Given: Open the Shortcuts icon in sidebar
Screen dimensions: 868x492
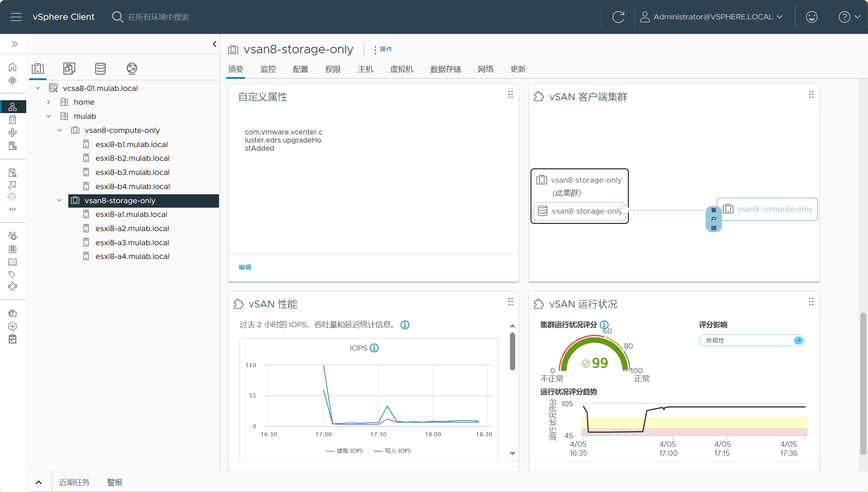Looking at the screenshot, I should point(13,80).
